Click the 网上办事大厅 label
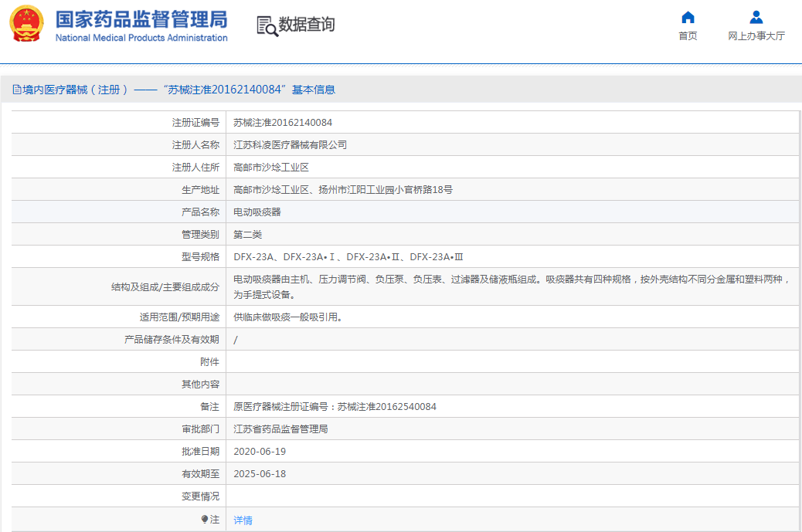 pos(756,36)
